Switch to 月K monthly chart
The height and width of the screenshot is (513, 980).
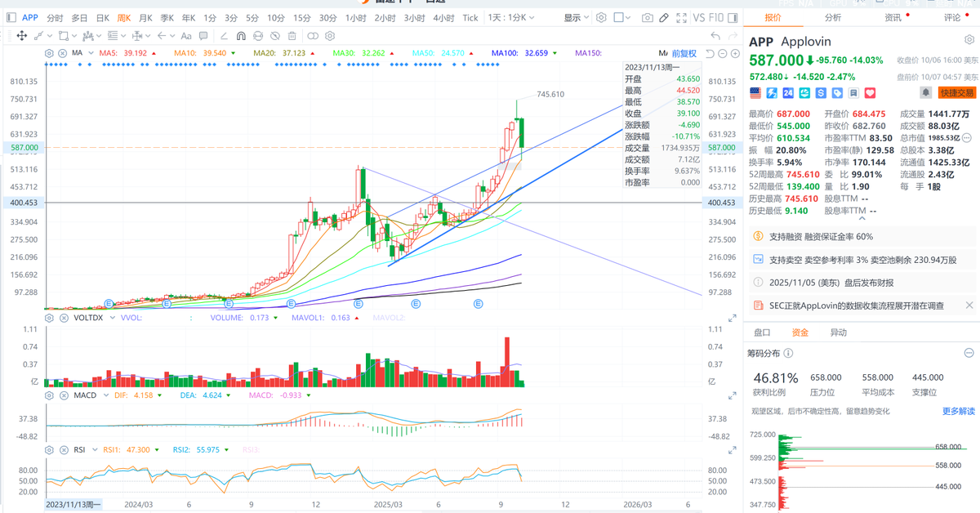145,17
